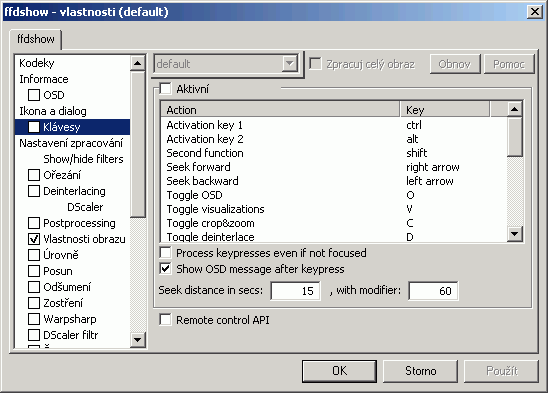The height and width of the screenshot is (393, 548).
Task: Open the ffdshow tab
Action: (36, 39)
